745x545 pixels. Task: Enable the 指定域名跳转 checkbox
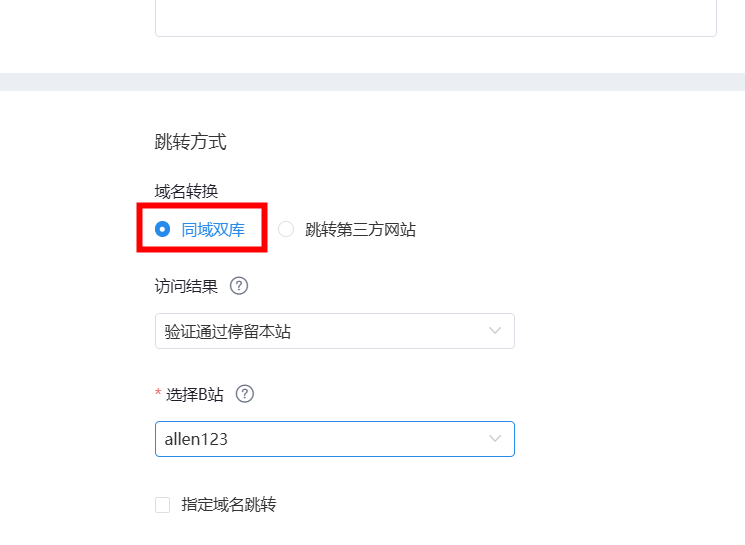coord(162,505)
